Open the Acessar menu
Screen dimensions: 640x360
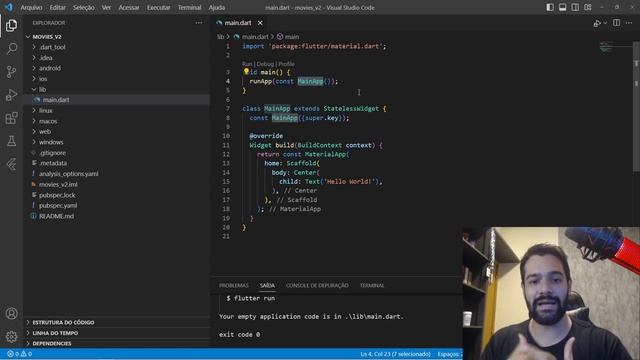point(129,7)
